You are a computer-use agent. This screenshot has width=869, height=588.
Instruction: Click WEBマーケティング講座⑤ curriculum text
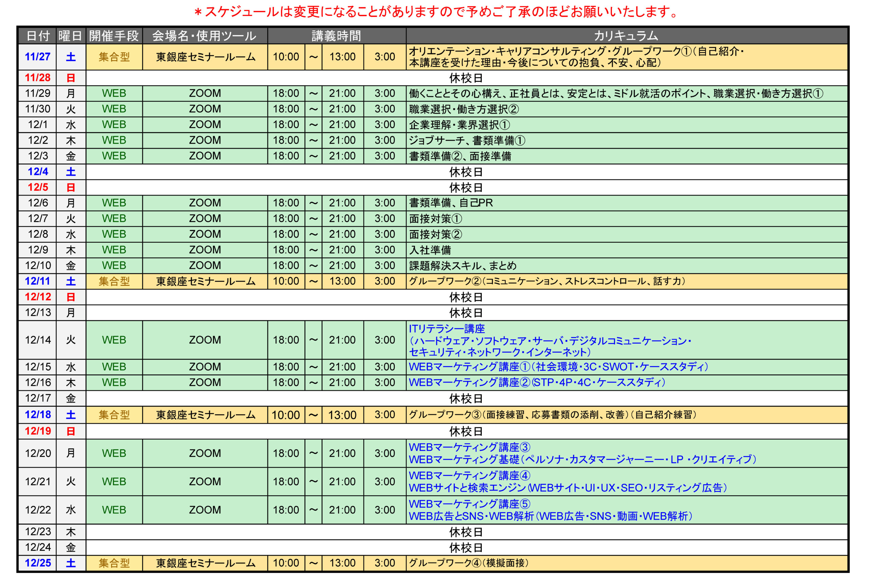469,504
